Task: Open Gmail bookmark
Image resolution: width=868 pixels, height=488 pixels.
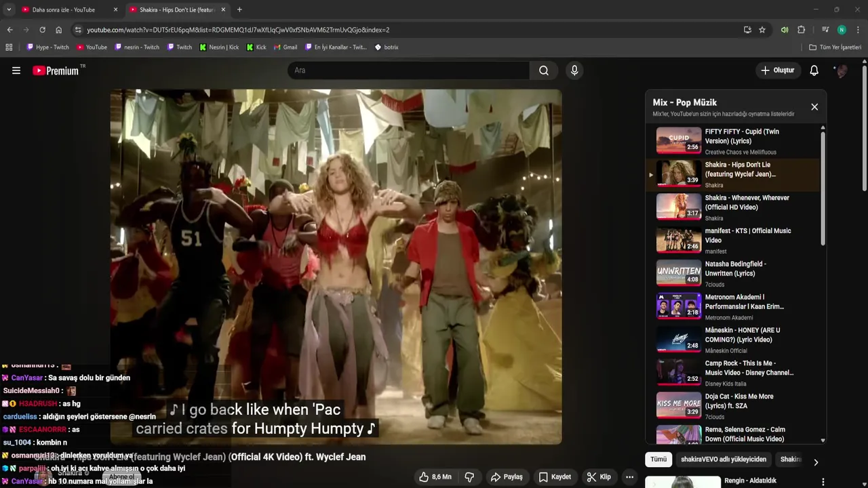Action: [285, 47]
